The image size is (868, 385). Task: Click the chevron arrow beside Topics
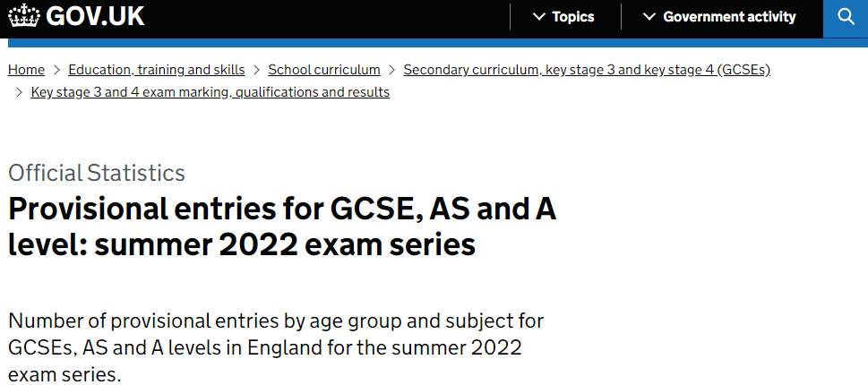pyautogui.click(x=538, y=17)
